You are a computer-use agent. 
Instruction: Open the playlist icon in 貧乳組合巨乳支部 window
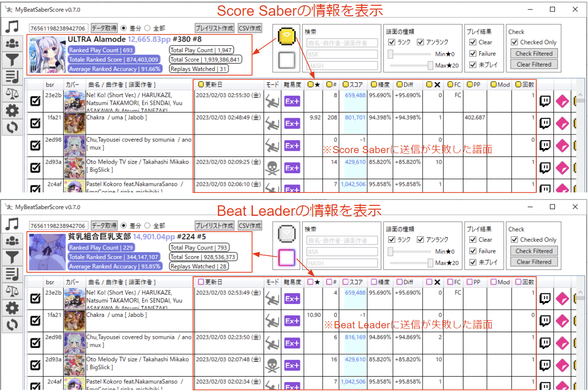[12, 274]
